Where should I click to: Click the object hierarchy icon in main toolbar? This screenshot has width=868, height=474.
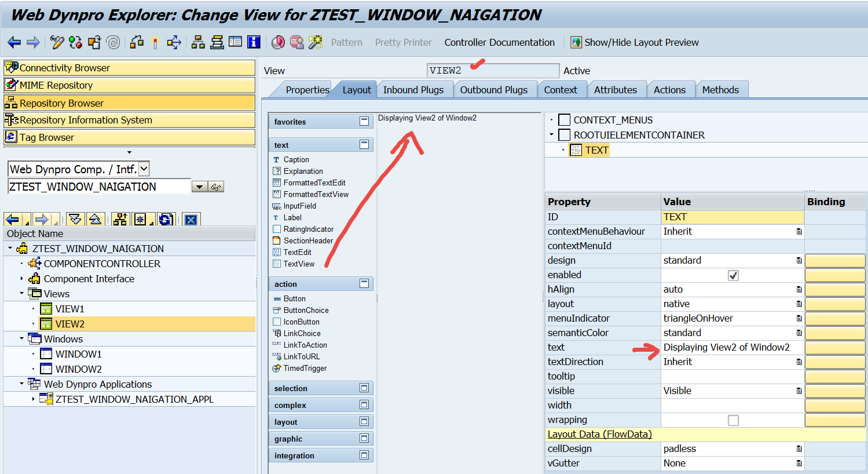198,42
